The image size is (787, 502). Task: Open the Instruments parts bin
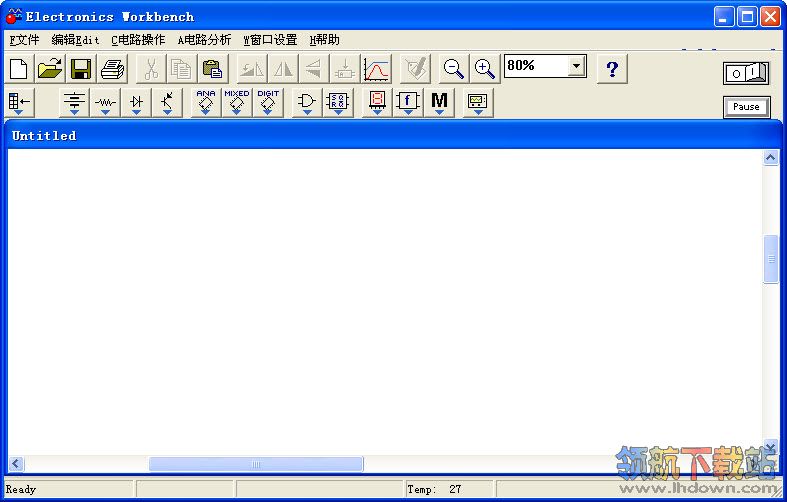477,103
